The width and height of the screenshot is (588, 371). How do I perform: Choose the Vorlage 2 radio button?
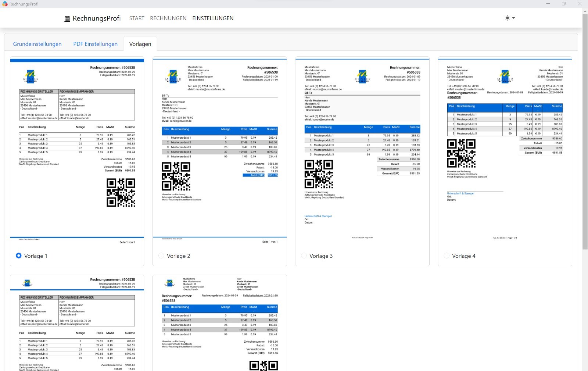click(x=161, y=256)
